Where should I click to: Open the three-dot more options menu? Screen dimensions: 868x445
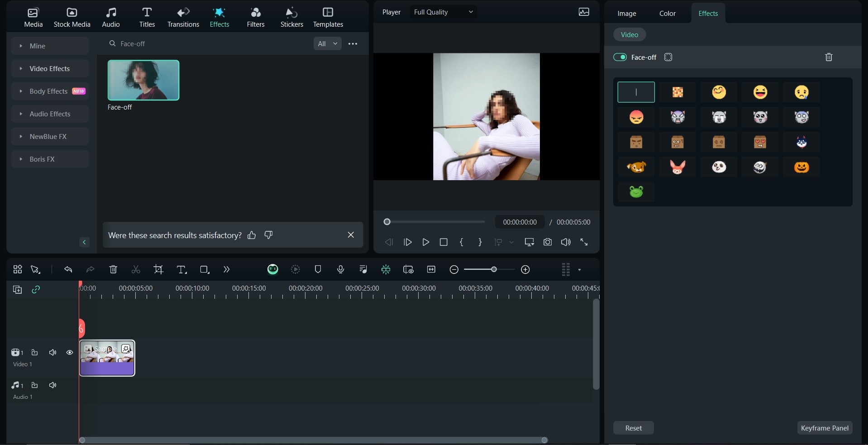[x=353, y=43]
